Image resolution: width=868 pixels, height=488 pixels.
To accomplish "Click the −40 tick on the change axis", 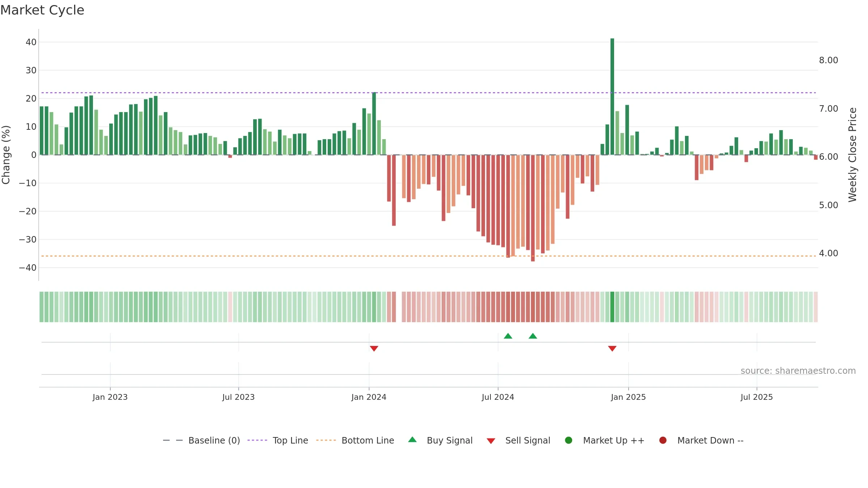I will pyautogui.click(x=28, y=267).
